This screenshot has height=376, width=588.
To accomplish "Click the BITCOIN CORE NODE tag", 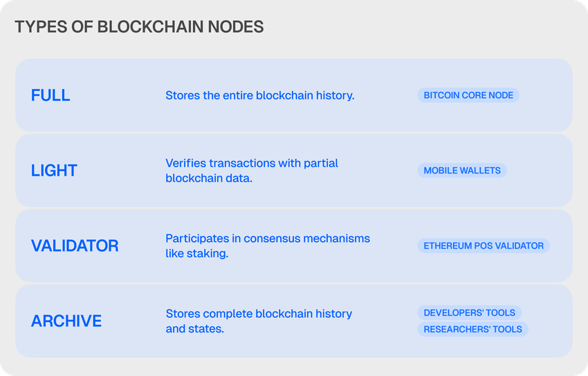I will [468, 95].
